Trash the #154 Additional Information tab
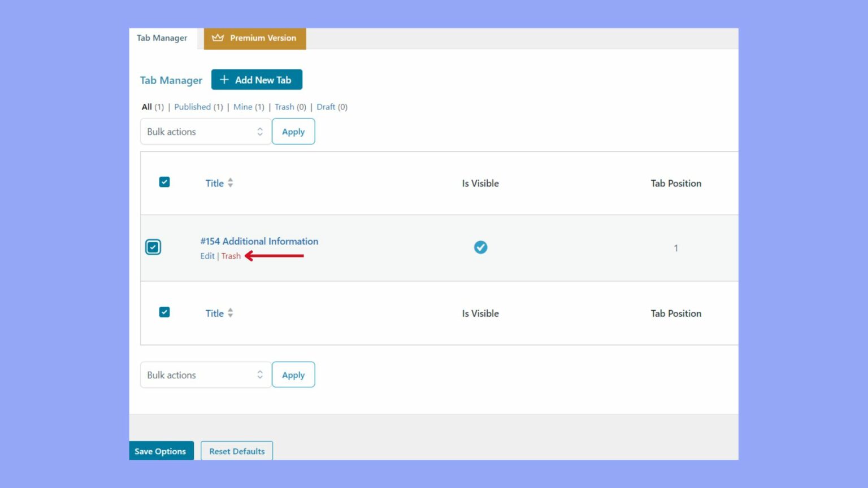 pos(231,255)
